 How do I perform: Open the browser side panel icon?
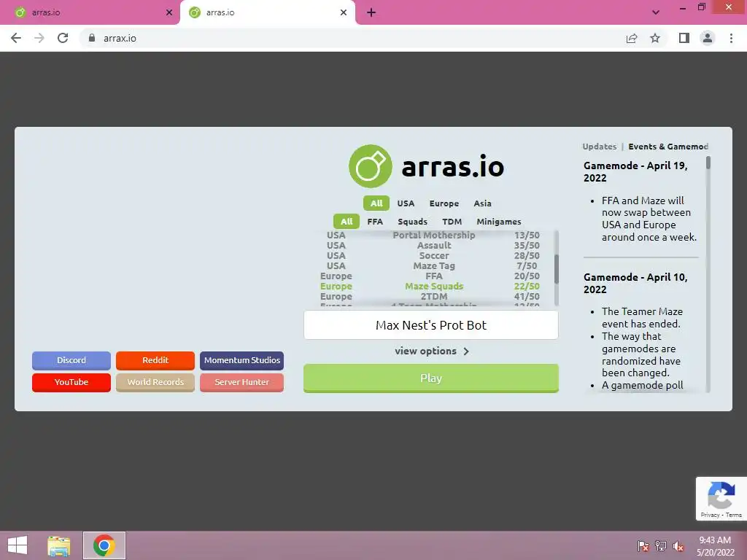point(684,38)
